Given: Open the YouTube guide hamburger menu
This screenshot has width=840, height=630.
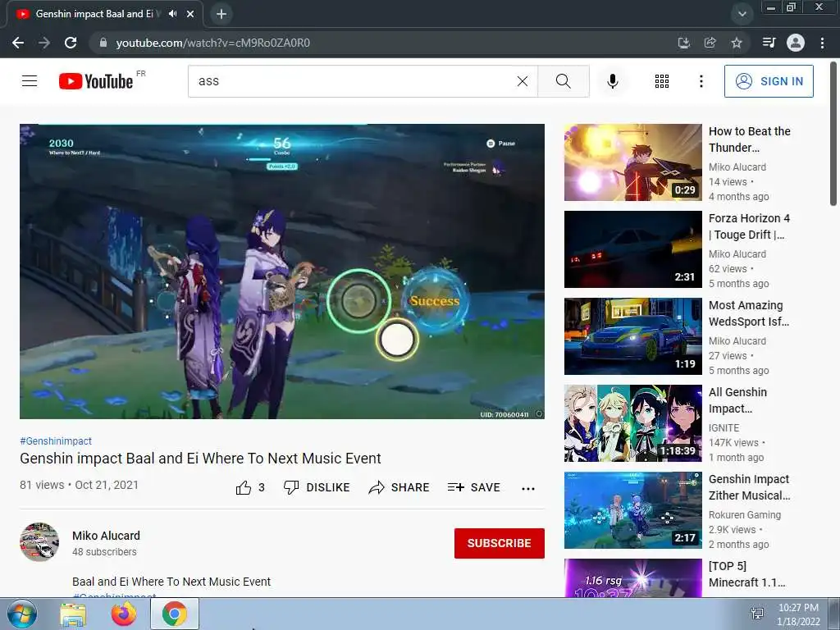Looking at the screenshot, I should point(30,81).
